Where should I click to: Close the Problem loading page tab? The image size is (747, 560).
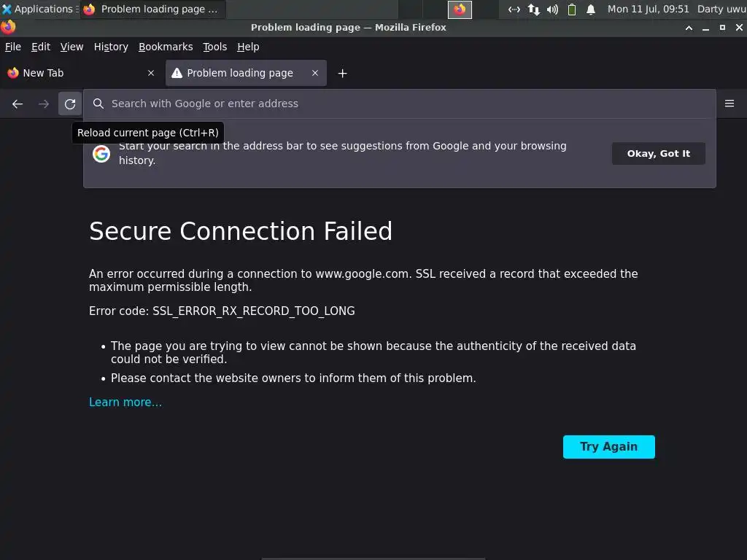coord(315,73)
